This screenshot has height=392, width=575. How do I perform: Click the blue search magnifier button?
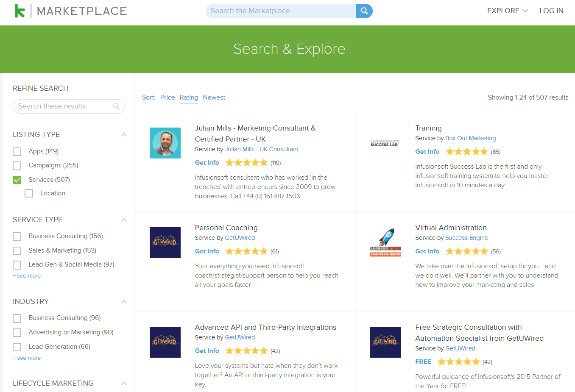pos(364,11)
